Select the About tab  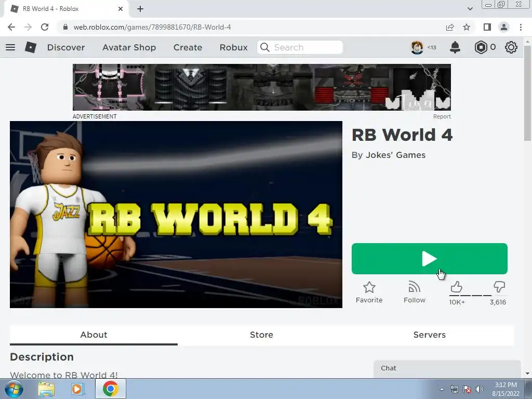[94, 335]
